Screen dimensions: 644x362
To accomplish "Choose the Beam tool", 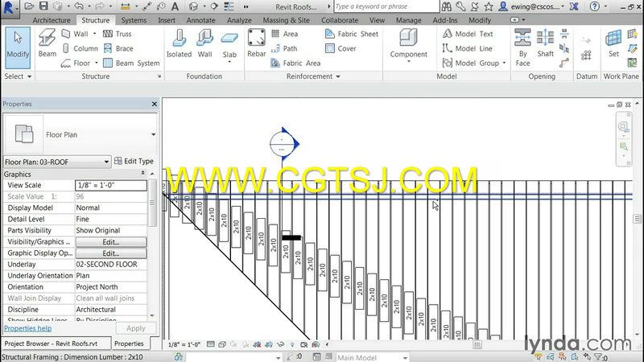I will pyautogui.click(x=47, y=43).
